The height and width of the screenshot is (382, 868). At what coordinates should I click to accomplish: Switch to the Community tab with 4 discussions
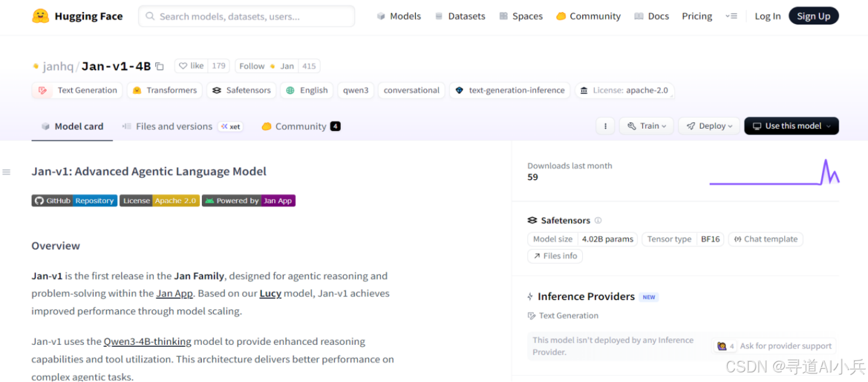click(x=301, y=126)
